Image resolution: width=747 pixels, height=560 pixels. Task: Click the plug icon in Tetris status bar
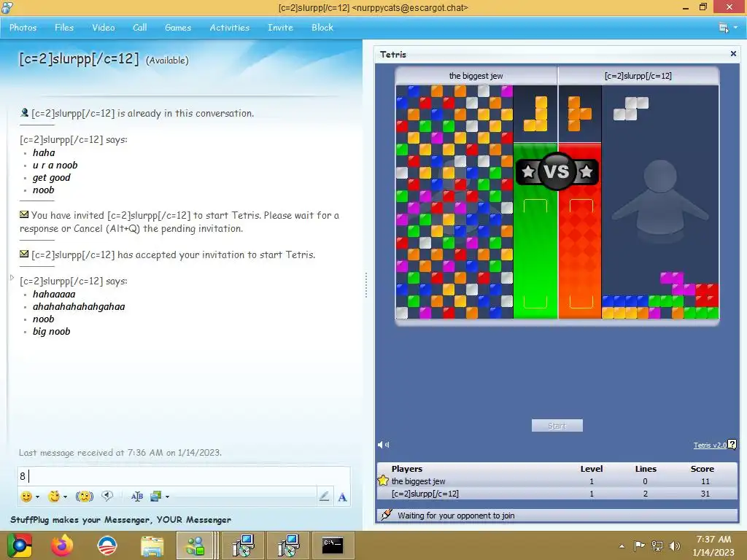point(387,515)
